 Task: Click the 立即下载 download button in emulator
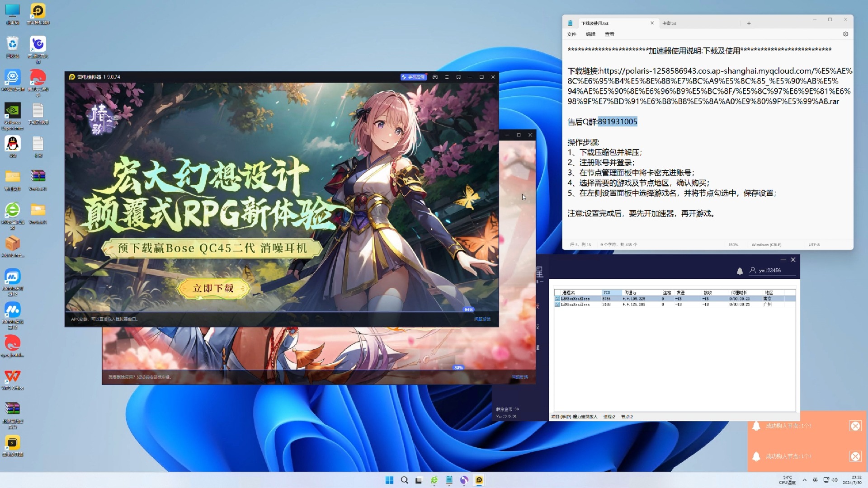coord(213,288)
